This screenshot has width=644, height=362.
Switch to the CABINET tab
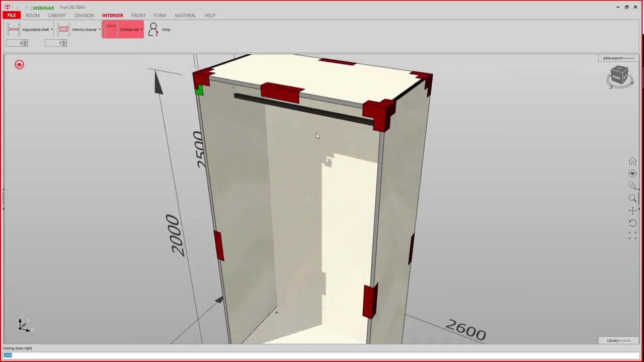click(57, 16)
